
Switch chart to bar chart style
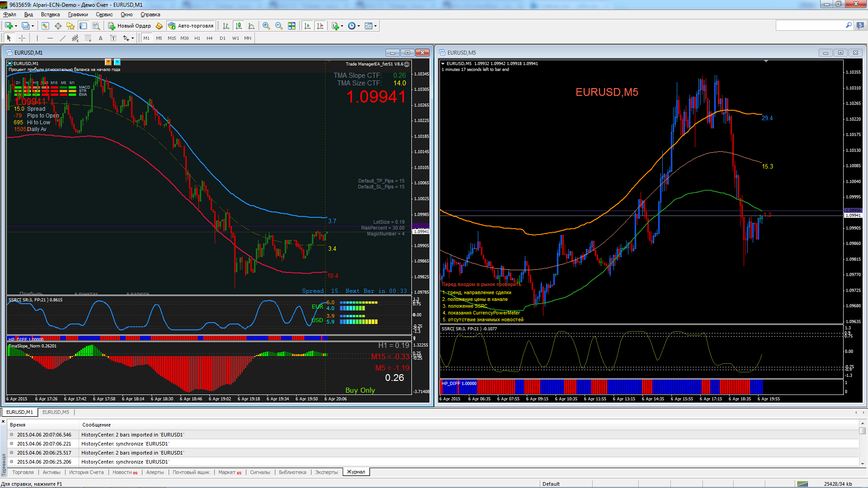(x=226, y=26)
